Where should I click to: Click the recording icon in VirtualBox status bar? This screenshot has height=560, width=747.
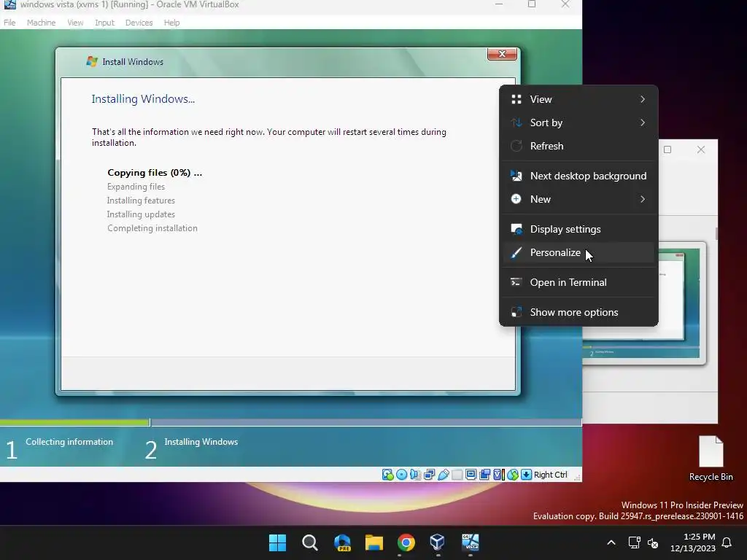[x=484, y=474]
